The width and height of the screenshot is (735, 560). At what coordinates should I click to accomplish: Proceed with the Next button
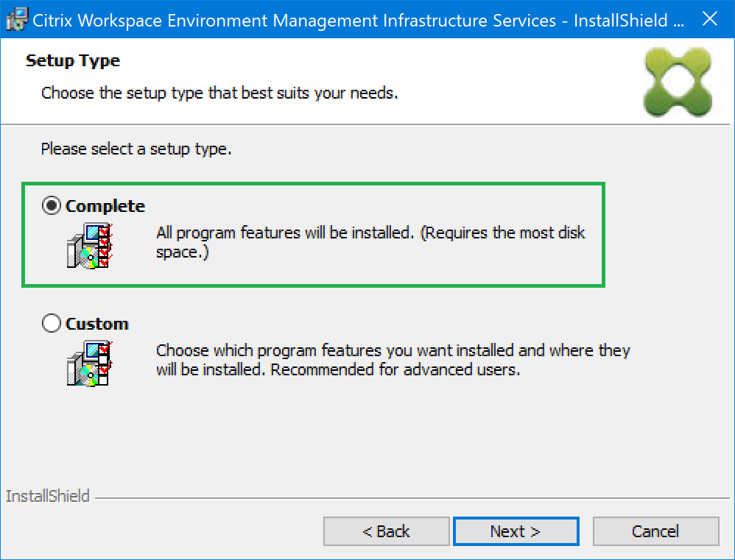click(516, 531)
